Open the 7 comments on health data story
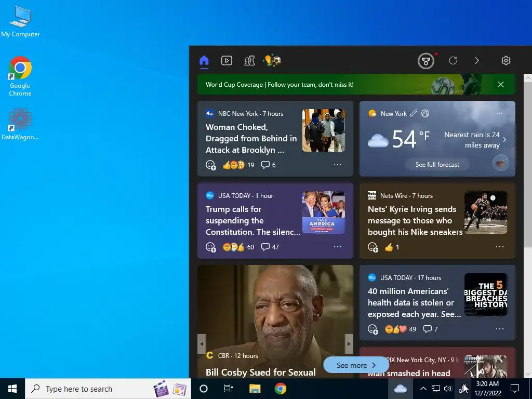The width and height of the screenshot is (532, 399). [430, 329]
